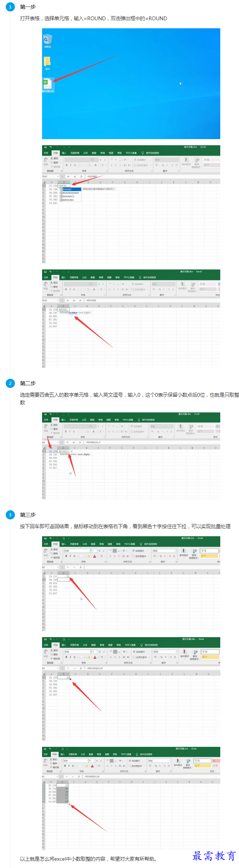Click the B1 fill handle in second step 3 screenshot
239x868 pixels.
click(x=70, y=679)
